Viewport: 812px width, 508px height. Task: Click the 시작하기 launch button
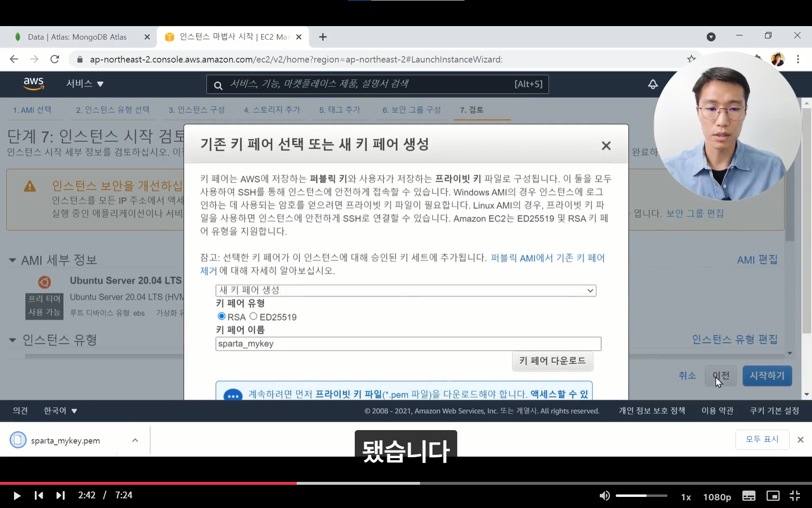click(767, 376)
